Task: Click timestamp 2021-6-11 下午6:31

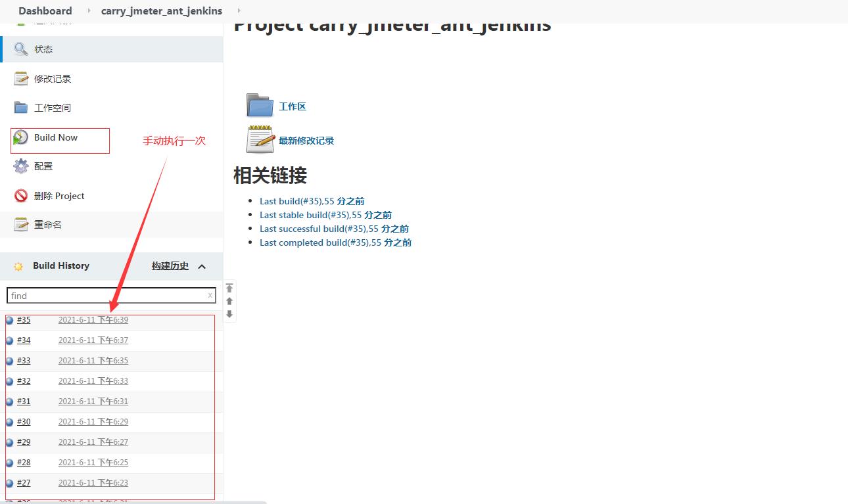Action: tap(93, 401)
